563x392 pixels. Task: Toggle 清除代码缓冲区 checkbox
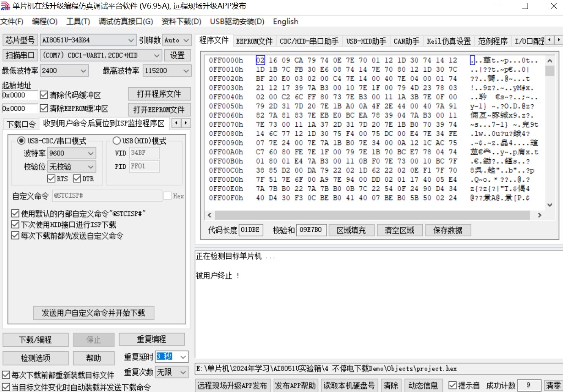44,95
